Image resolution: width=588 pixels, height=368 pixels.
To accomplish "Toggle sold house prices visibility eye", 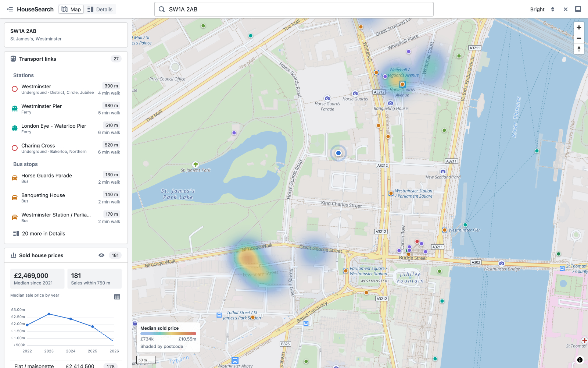I will click(x=101, y=255).
